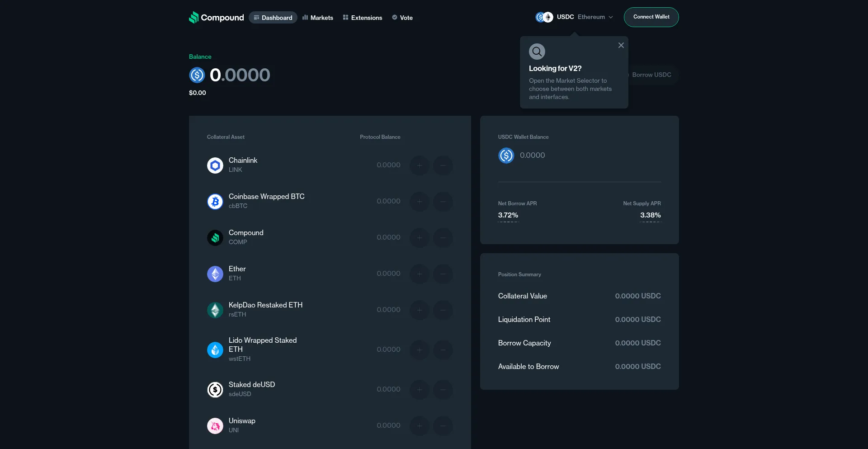Open the USDC Ethereum market selector
This screenshot has height=449, width=868.
(x=574, y=17)
